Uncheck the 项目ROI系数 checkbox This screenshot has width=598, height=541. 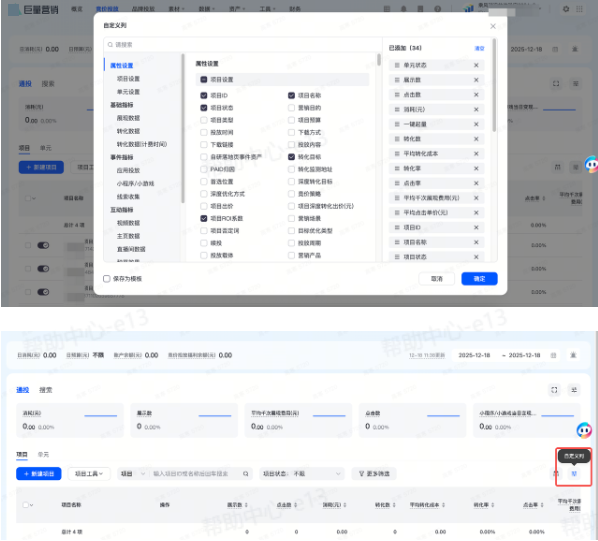(x=204, y=218)
